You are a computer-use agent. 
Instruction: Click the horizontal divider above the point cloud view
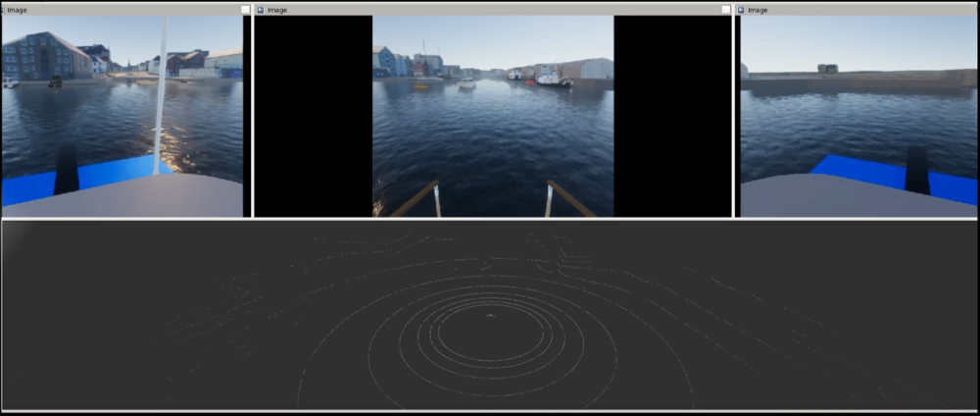pos(490,219)
